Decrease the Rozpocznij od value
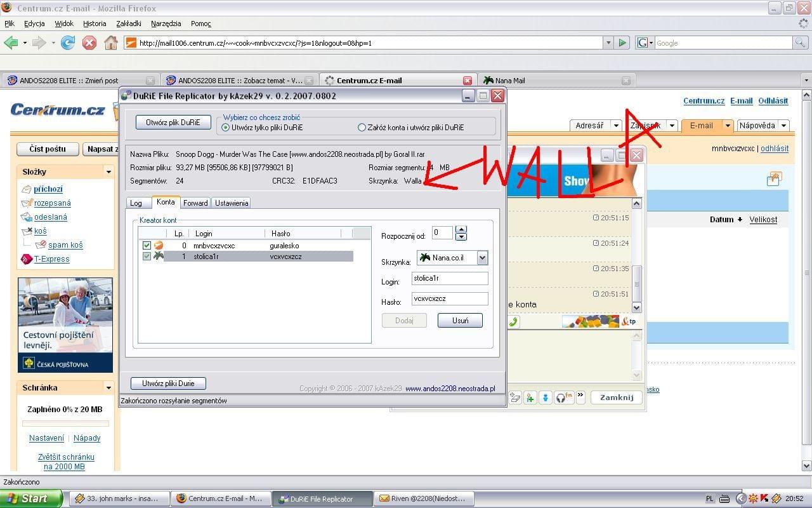Screen dimensions: 812x508 (461, 237)
